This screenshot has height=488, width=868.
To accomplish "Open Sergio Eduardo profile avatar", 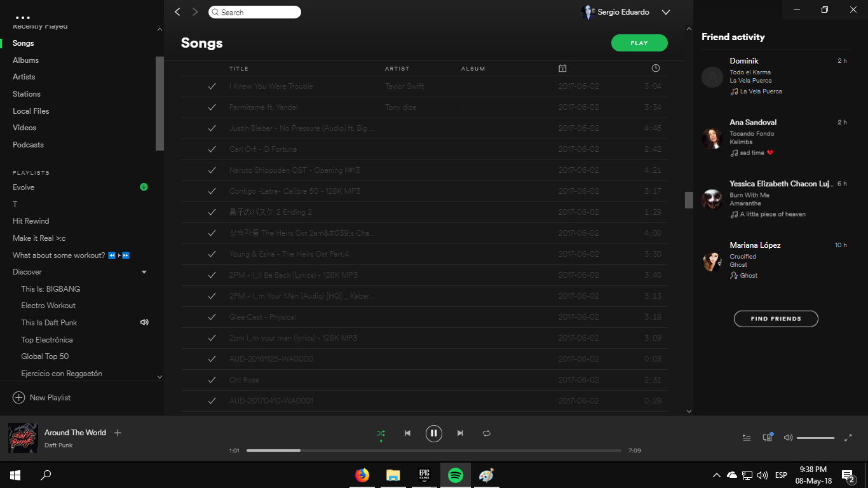I will tap(588, 12).
